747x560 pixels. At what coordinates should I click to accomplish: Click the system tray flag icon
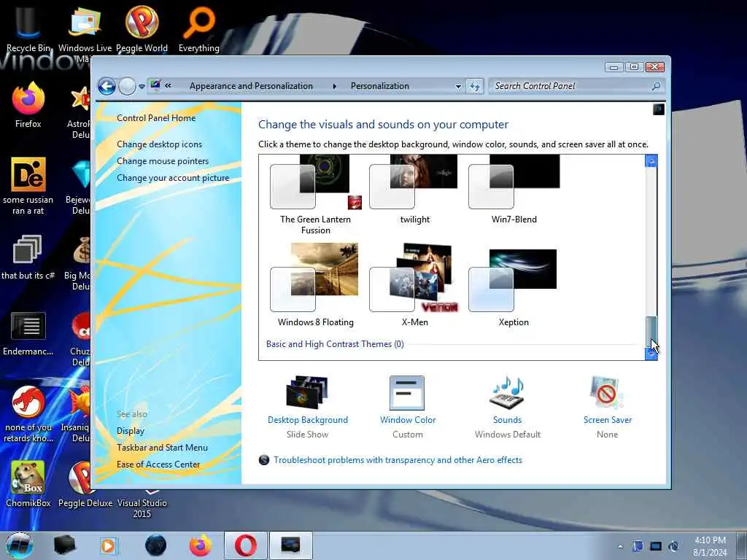tap(638, 546)
